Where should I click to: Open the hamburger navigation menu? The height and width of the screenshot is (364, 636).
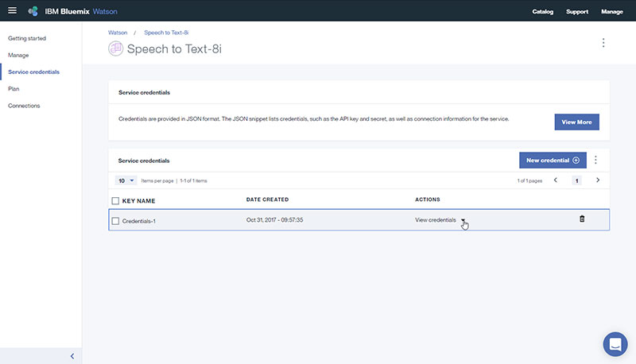point(12,10)
